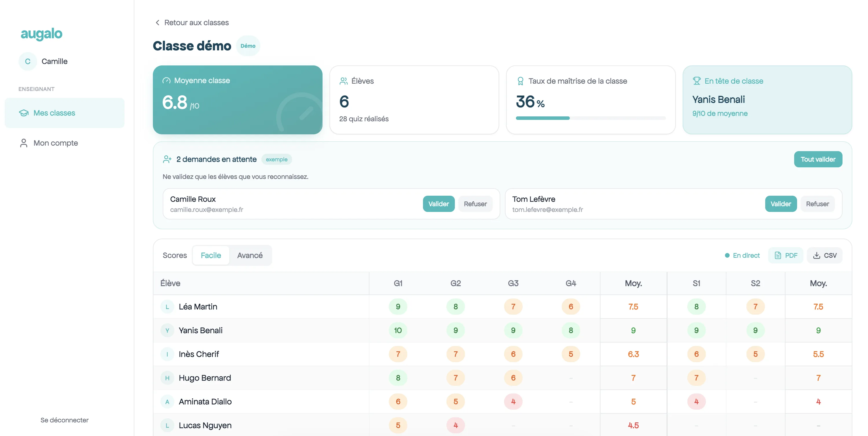Click the add-user icon beside demandes en attente

tap(167, 159)
